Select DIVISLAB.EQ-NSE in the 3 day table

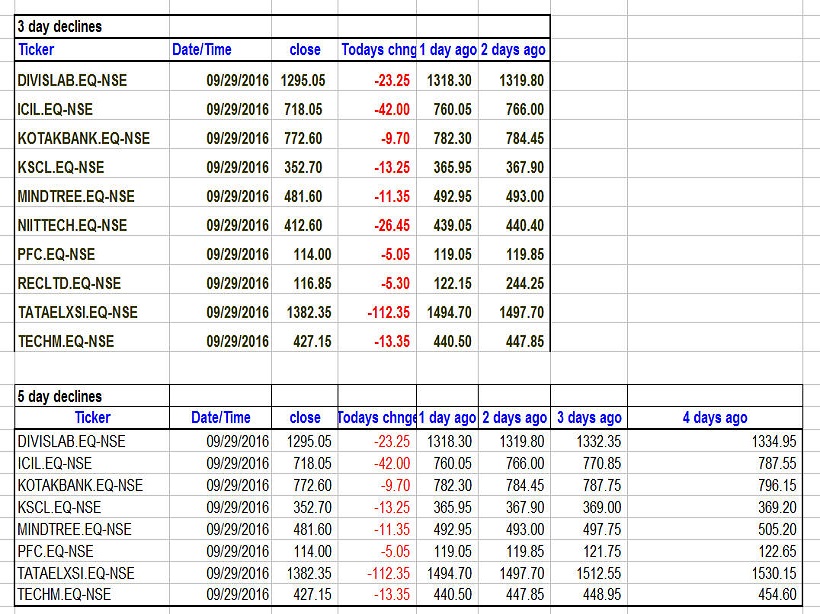click(72, 80)
